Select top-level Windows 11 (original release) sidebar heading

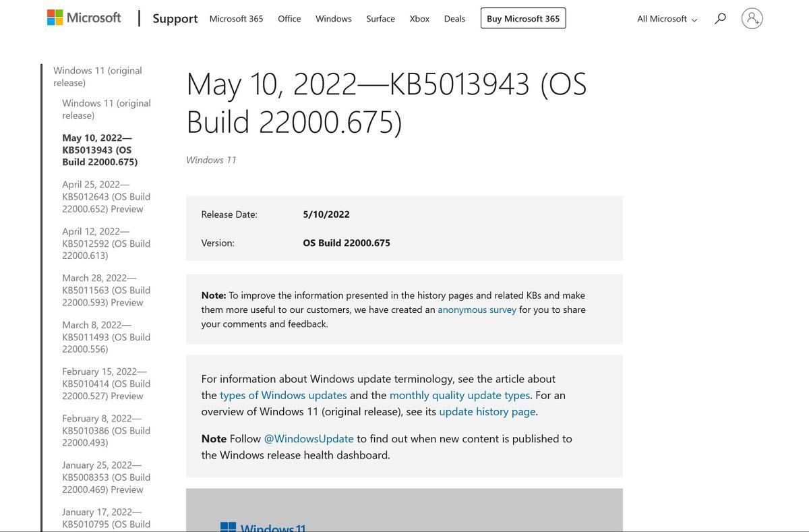pos(98,76)
